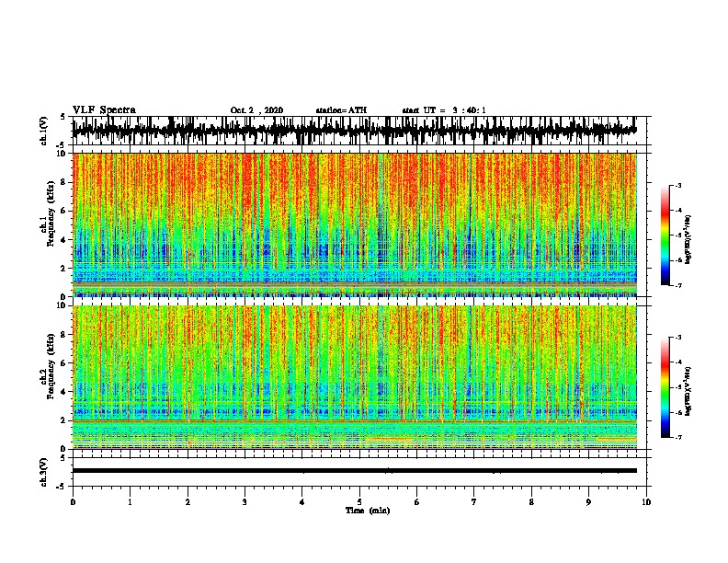
Task: Click the "-7" label on ch.1 colorbar
Action: pyautogui.click(x=678, y=285)
